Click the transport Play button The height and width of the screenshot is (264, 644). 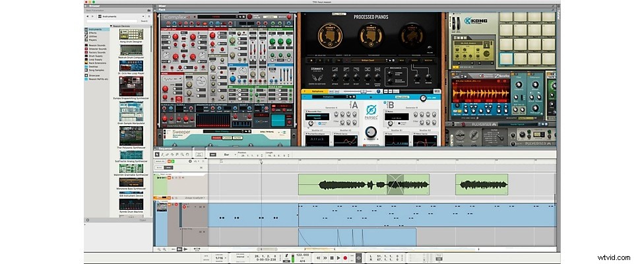click(x=338, y=258)
